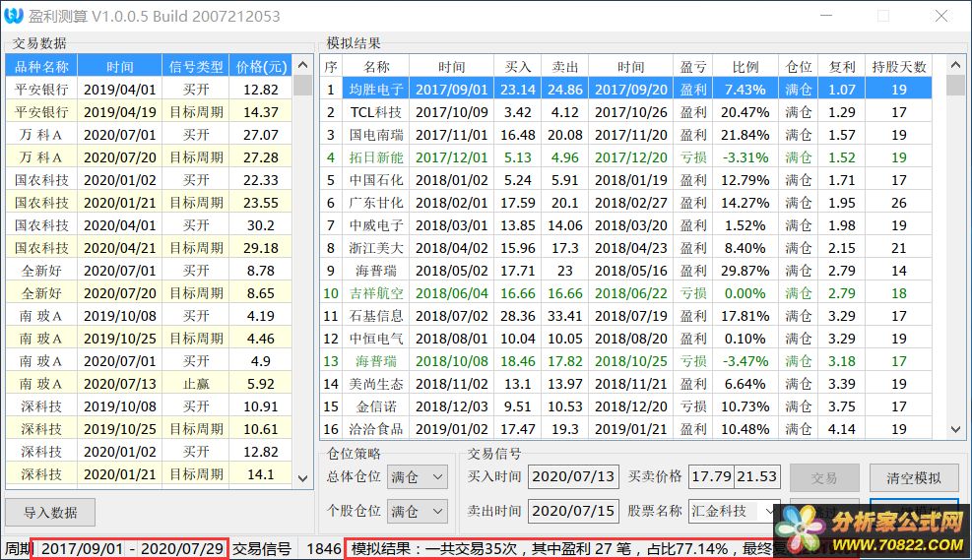Select result row TCL科技
Screen dimensions: 972x560
click(626, 112)
